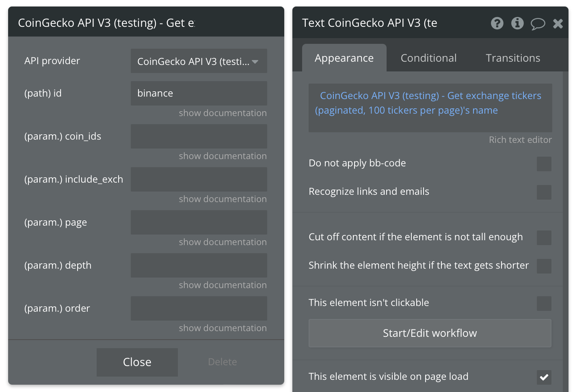Click the Close button in API dialog
The image size is (575, 392).
pos(137,362)
